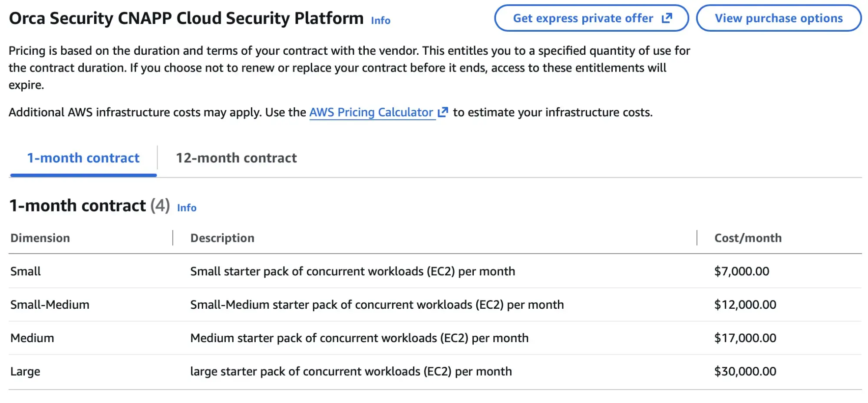Click external link icon on express private offer
The width and height of the screenshot is (868, 403).
pyautogui.click(x=667, y=18)
